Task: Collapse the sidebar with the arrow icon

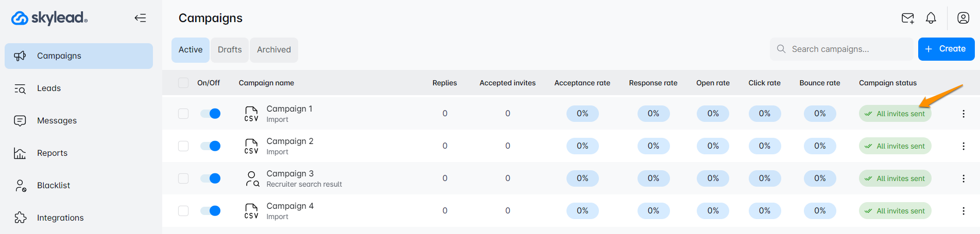Action: point(140,18)
